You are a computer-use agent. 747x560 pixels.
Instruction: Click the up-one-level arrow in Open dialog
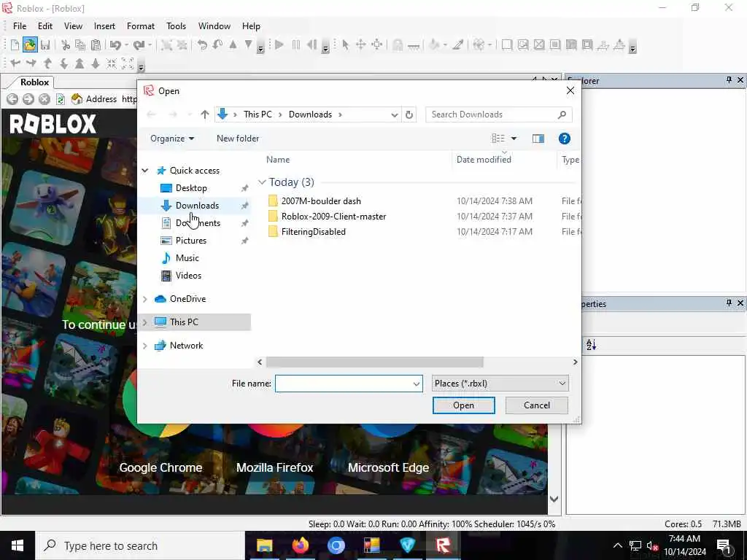(x=205, y=114)
